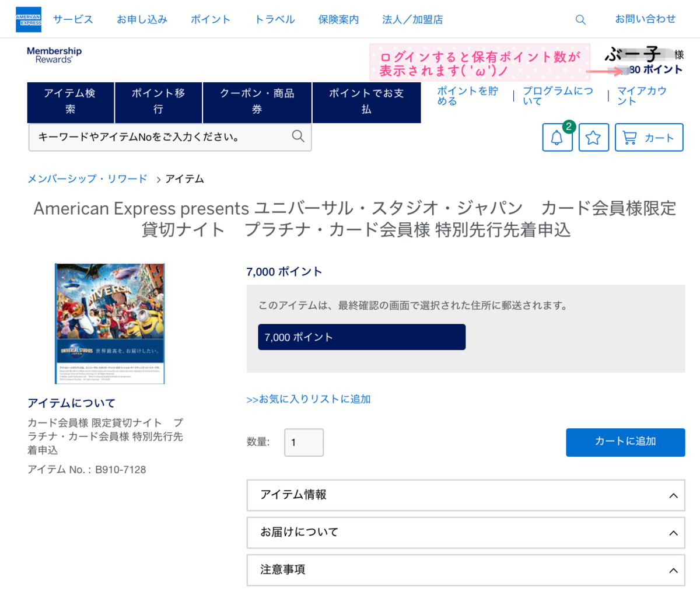Open the notification bell with badge 2

[557, 138]
